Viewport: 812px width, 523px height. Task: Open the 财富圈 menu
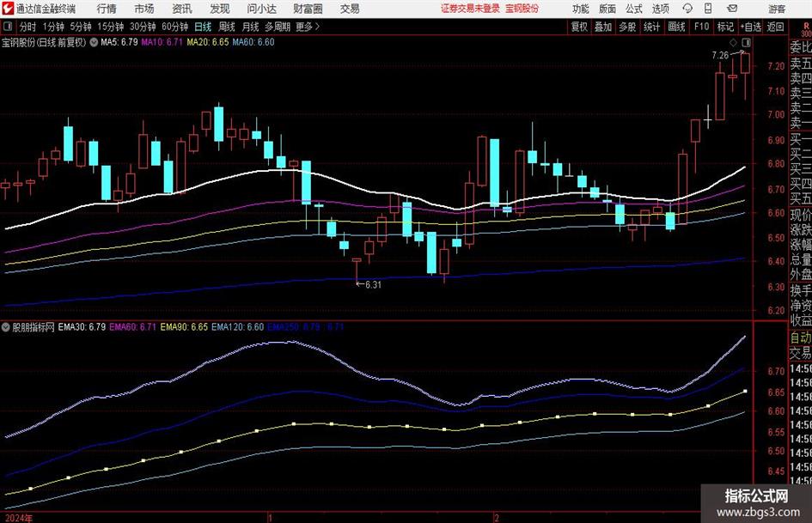pos(308,9)
